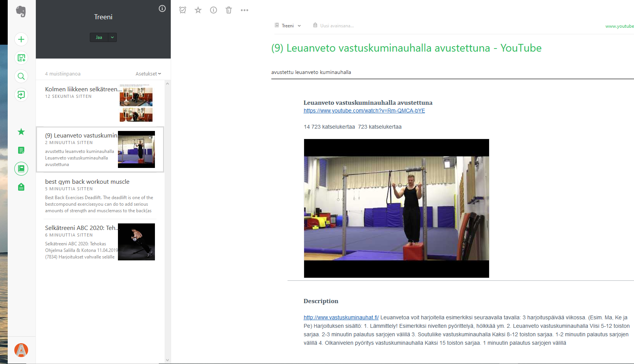
Task: Expand the Jaa share dropdown arrow
Action: (x=112, y=37)
